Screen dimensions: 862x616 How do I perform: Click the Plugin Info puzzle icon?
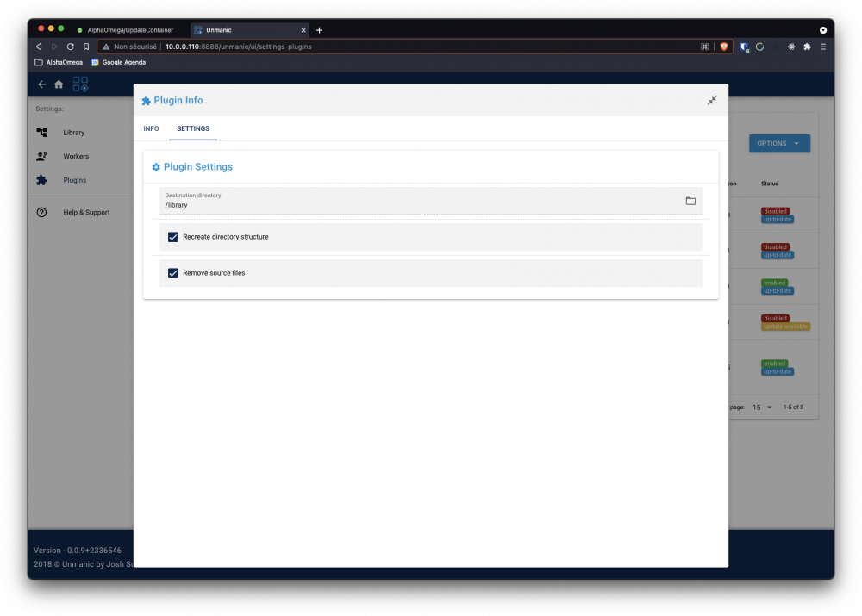pyautogui.click(x=147, y=101)
